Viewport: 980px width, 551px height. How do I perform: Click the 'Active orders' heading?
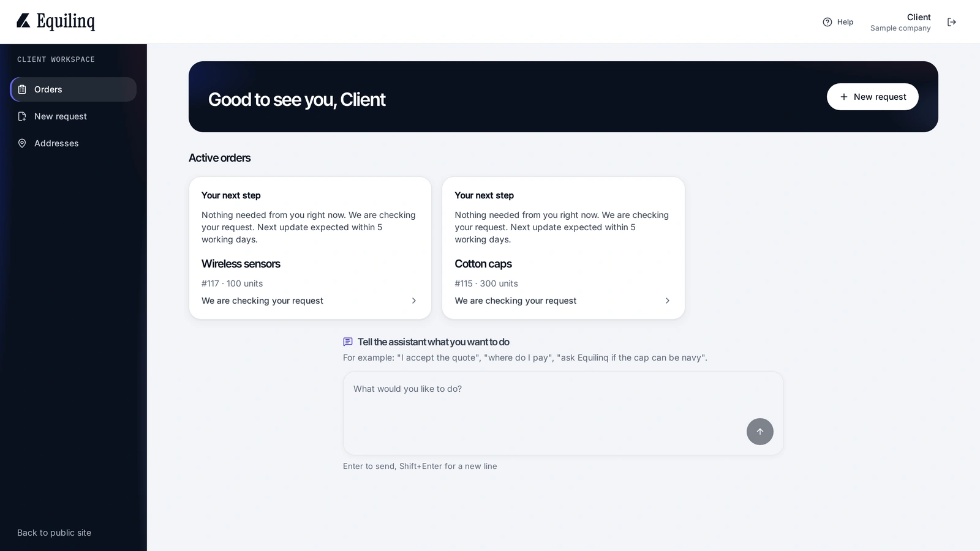point(219,158)
